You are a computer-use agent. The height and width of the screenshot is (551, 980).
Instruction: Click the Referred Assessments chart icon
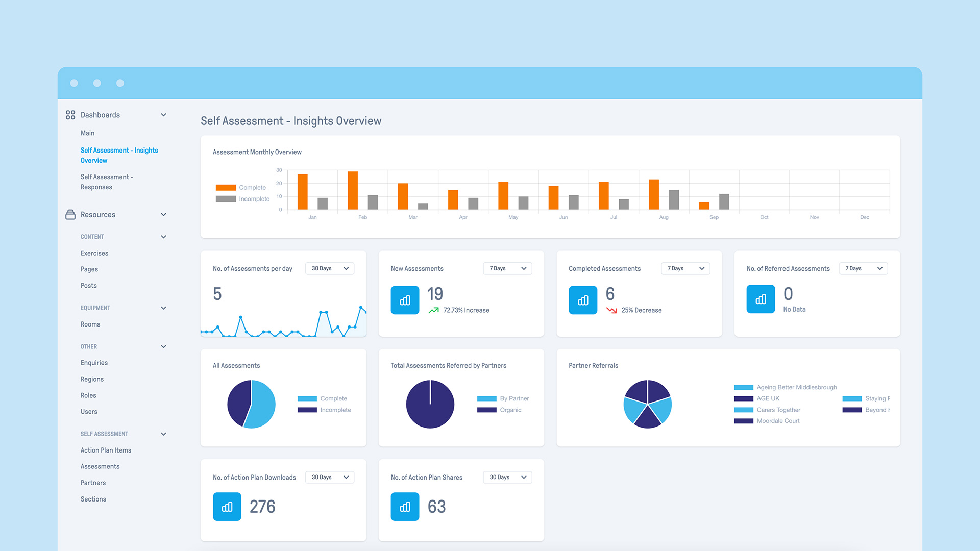[x=761, y=299]
